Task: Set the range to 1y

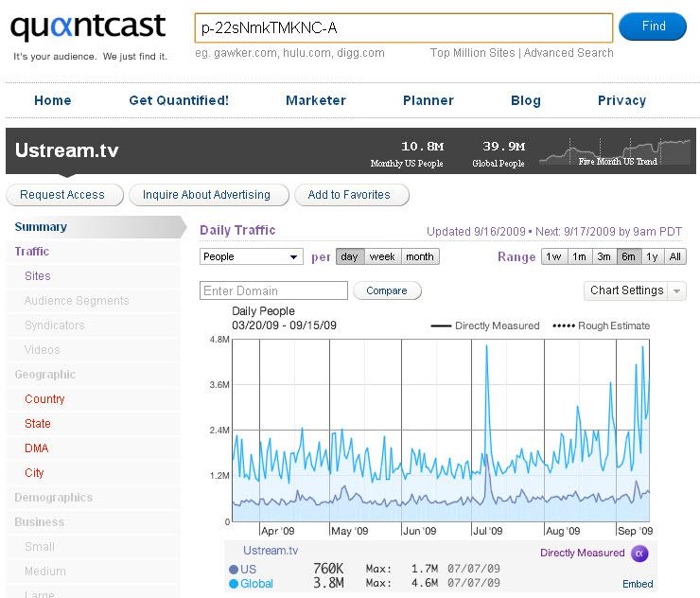Action: point(652,256)
